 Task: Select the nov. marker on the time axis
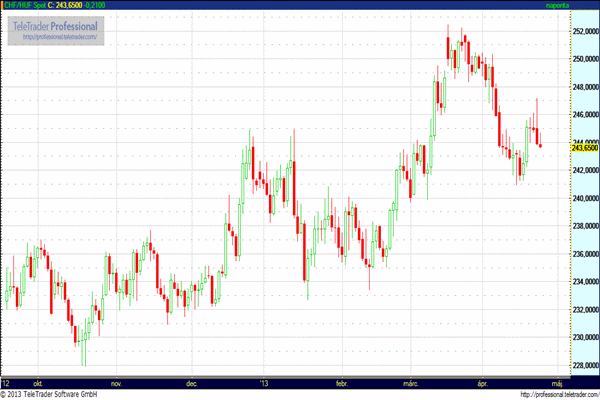coord(115,382)
